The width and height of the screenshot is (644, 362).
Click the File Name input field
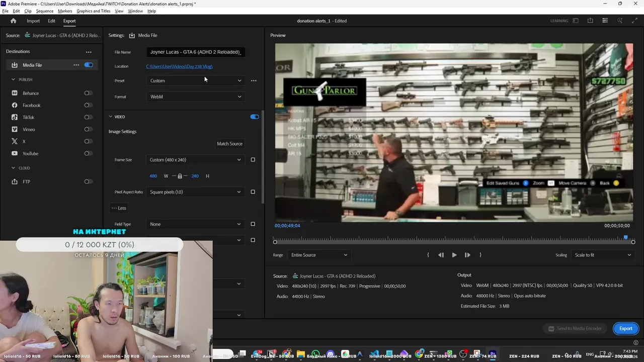pos(196,52)
